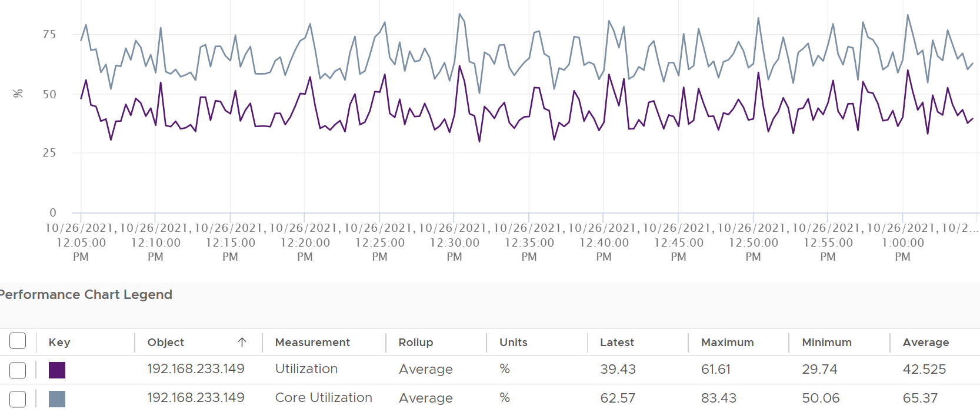Click average value 42.525
The height and width of the screenshot is (412, 980).
tap(924, 370)
